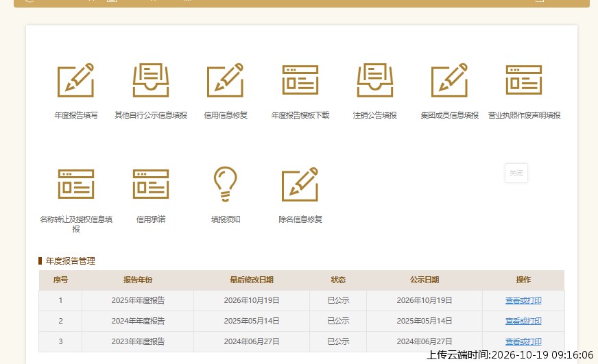Select the 2024年年度报告 cell
This screenshot has width=598, height=364.
point(138,321)
